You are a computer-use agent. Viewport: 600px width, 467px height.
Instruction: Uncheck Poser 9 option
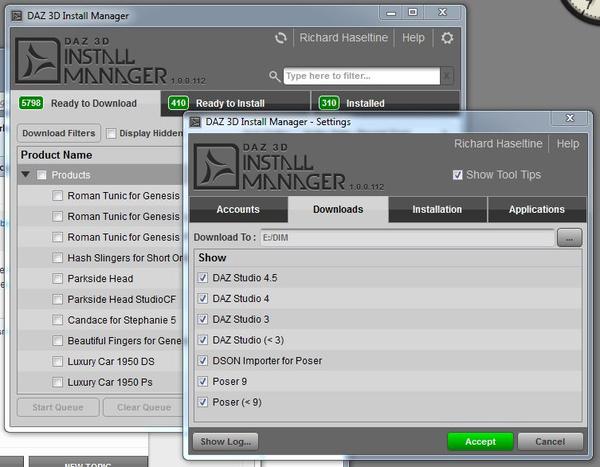[202, 381]
